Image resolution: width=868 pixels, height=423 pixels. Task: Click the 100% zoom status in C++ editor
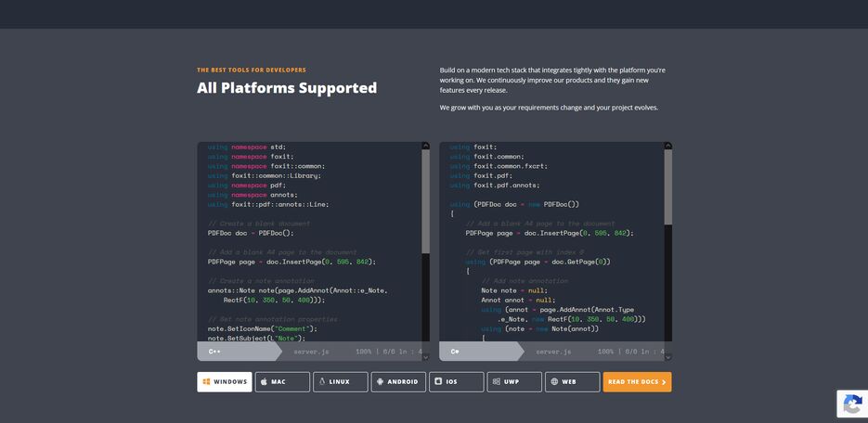363,352
